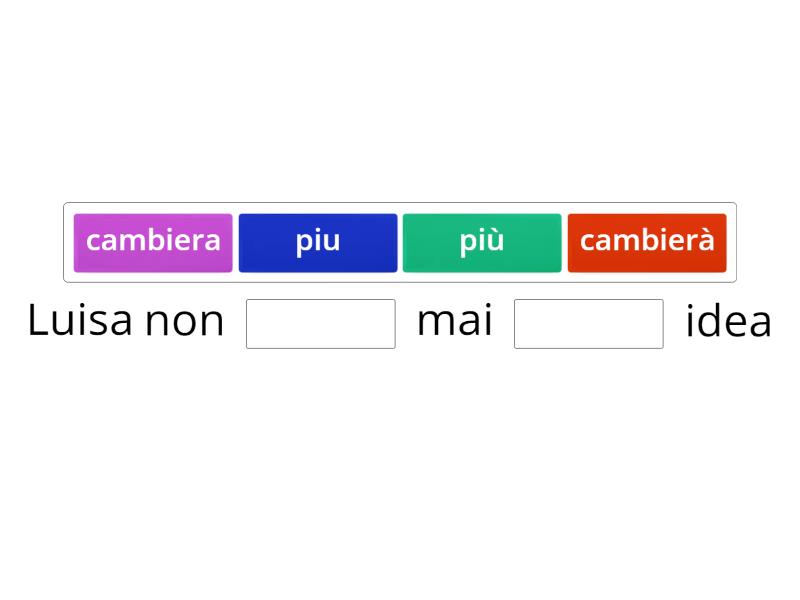Select the rightmost tile in the word bank
The width and height of the screenshot is (800, 600).
click(647, 242)
